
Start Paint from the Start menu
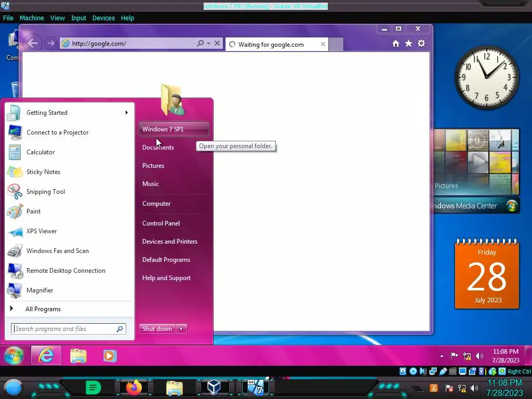click(x=70, y=211)
